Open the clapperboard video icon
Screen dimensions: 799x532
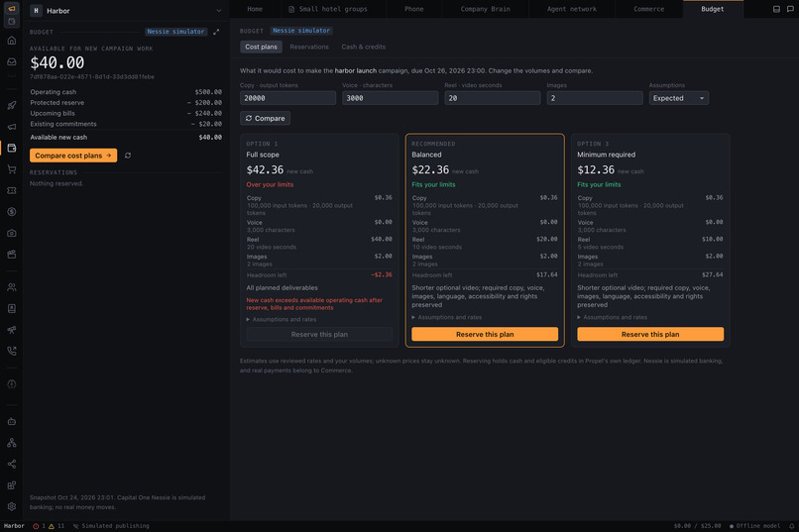point(11,254)
